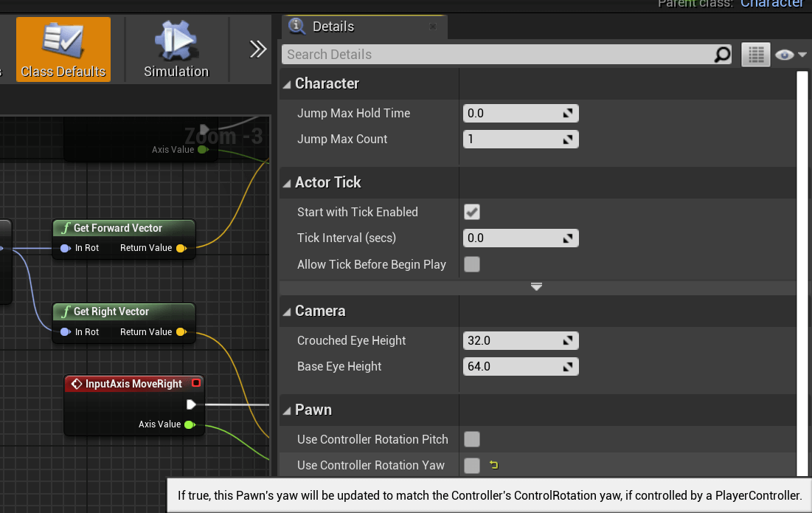Close the Details tab
The height and width of the screenshot is (513, 812).
[433, 27]
